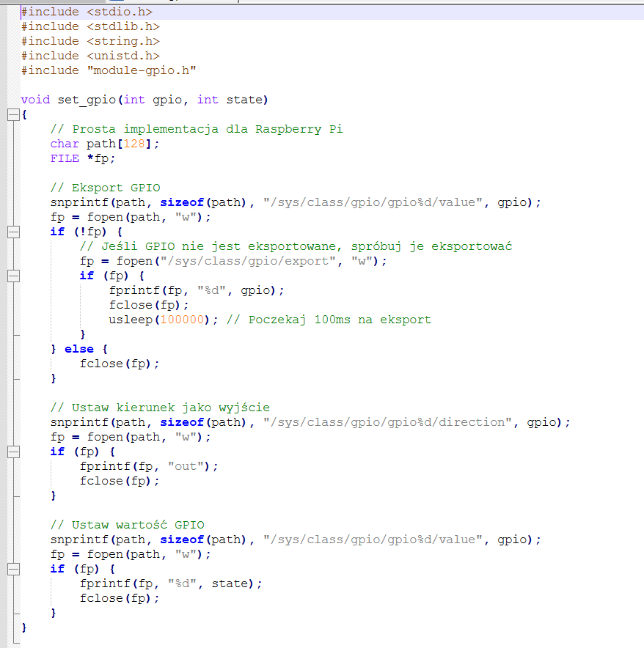Image resolution: width=644 pixels, height=648 pixels.
Task: Click the word state in last fprintf
Action: [230, 583]
